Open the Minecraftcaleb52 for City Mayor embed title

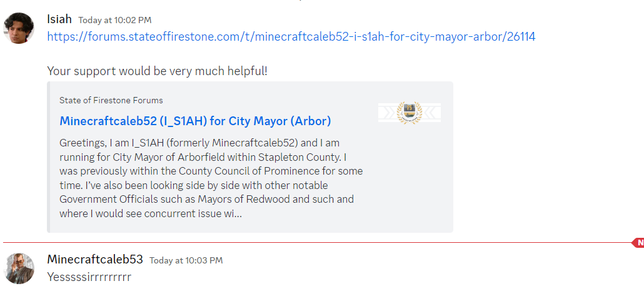click(x=195, y=121)
